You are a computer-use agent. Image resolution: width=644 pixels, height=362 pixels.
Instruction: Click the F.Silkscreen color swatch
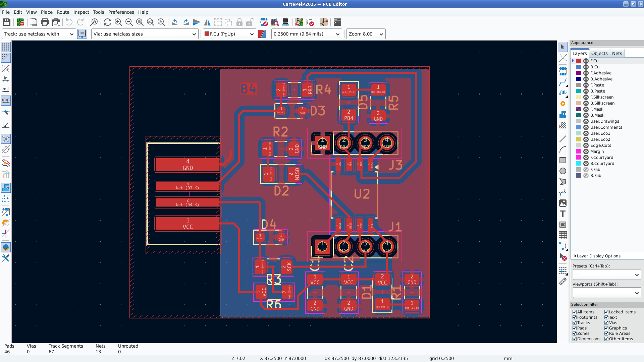579,97
